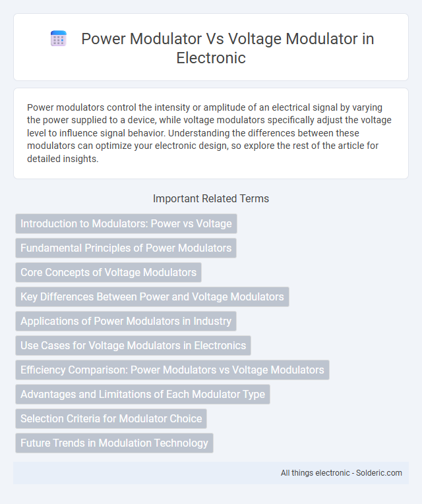Select Fundamental Principles of Power Modulators tag
Screen dimensions: 422x504
[126, 248]
